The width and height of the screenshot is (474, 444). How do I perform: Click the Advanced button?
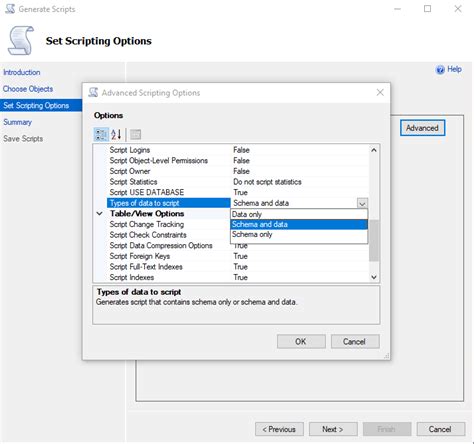422,128
